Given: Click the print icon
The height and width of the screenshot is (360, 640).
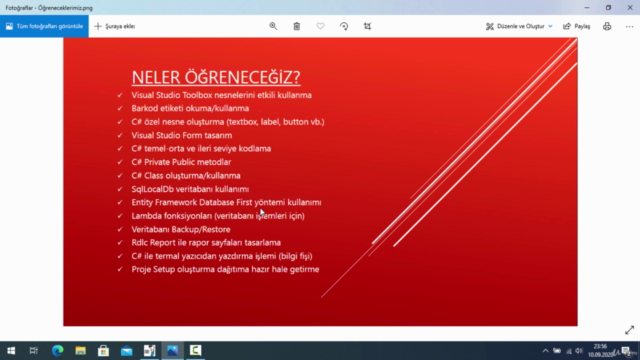Looking at the screenshot, I should pos(607,26).
